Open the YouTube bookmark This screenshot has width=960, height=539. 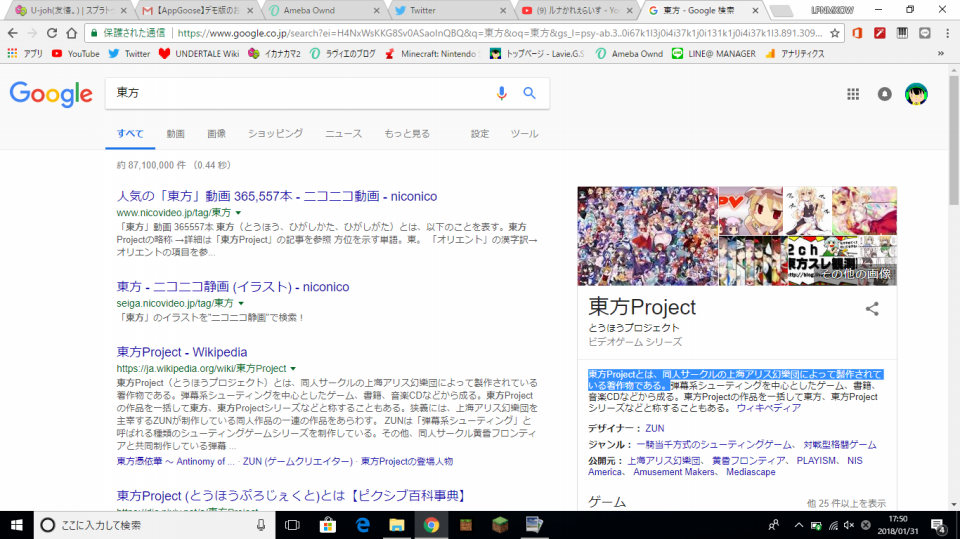pos(76,54)
